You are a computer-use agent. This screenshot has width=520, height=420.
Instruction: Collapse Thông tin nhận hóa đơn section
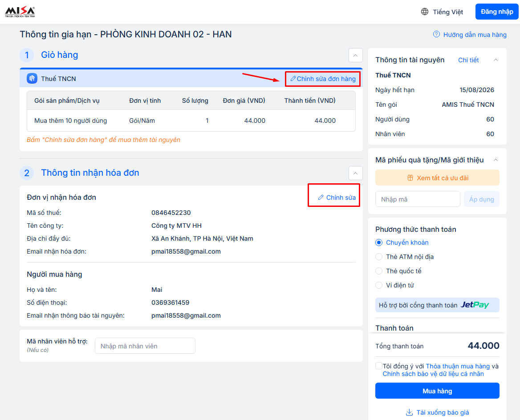click(x=355, y=173)
